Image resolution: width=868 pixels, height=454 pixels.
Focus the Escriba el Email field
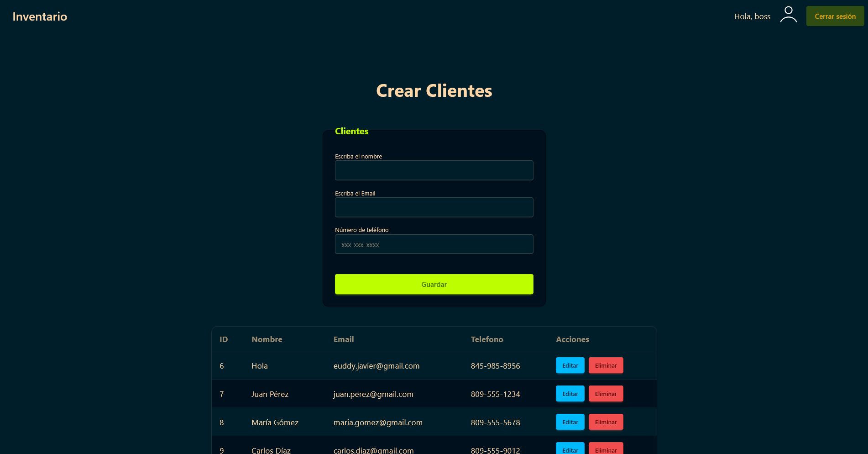click(434, 207)
